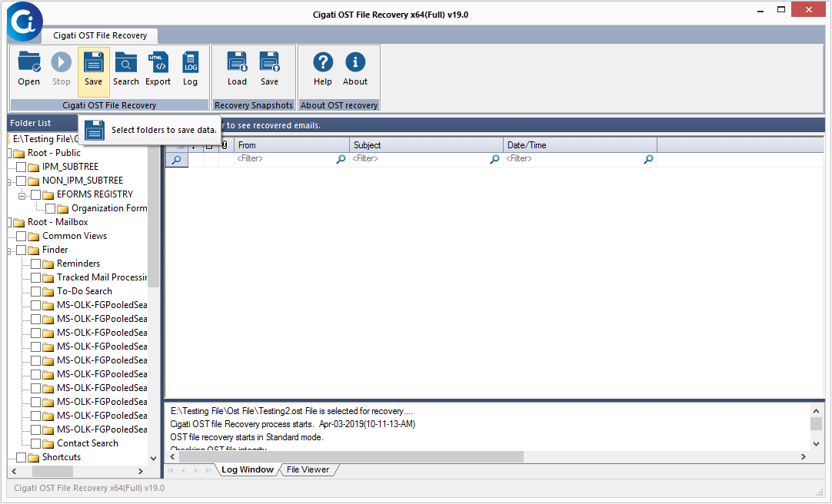The width and height of the screenshot is (832, 504).
Task: Click the log window horizontal scrollbar thumb
Action: coord(351,457)
